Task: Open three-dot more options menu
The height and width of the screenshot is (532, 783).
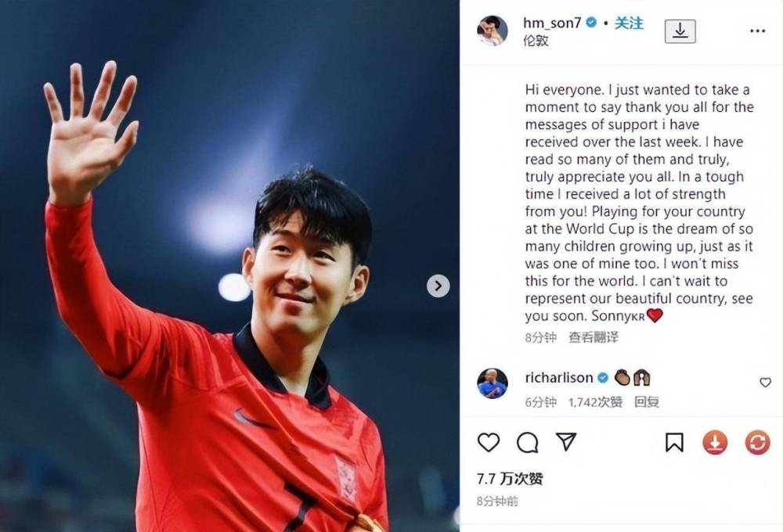Action: click(757, 31)
